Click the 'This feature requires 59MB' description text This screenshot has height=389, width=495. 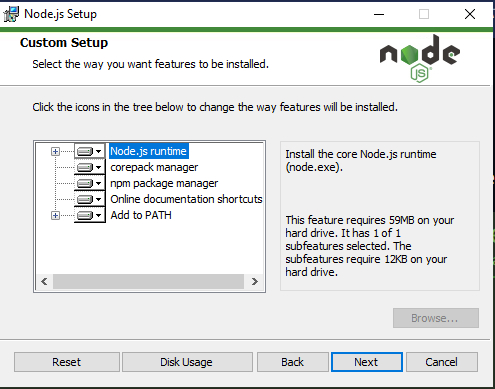[369, 246]
